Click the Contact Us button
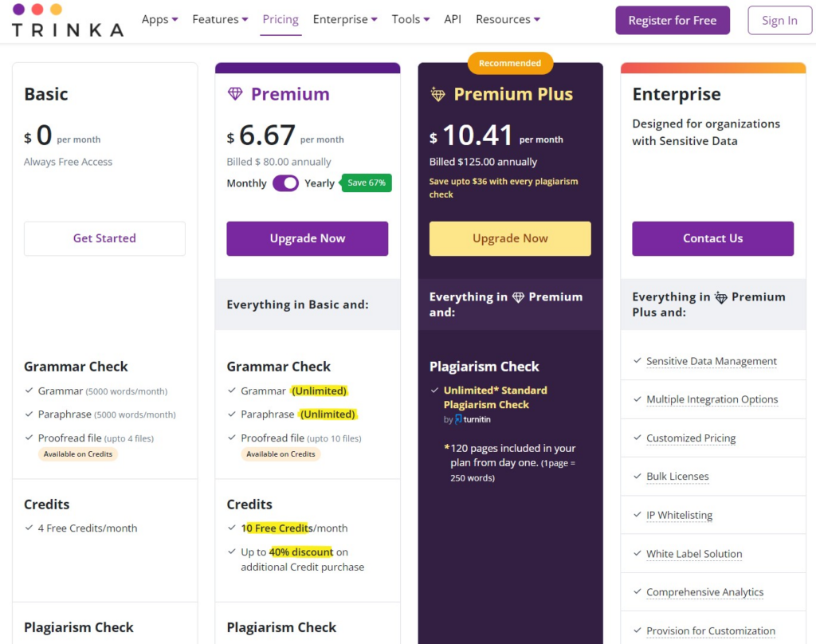Screen dimensions: 816x644 tap(712, 238)
